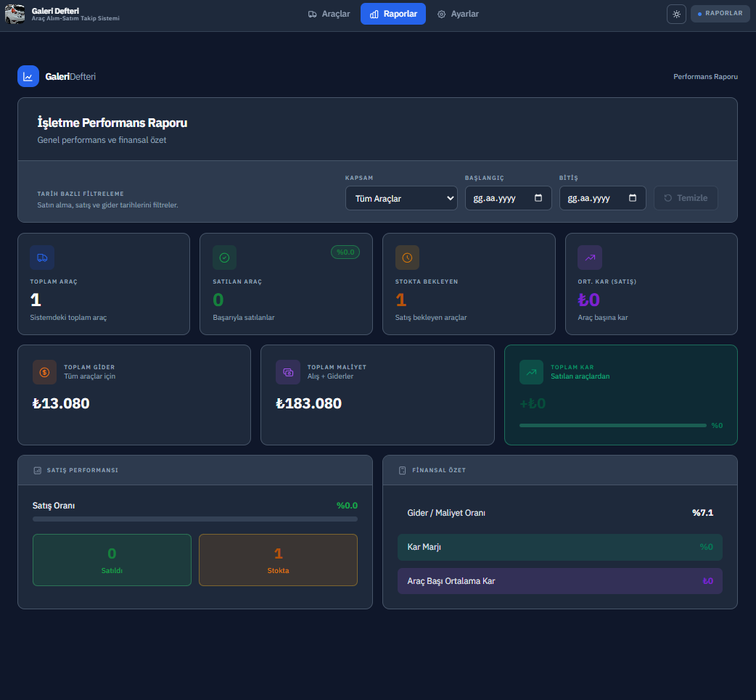The height and width of the screenshot is (700, 756).
Task: Click the trend arrow icon on Ort. Kar card
Action: pyautogui.click(x=590, y=258)
